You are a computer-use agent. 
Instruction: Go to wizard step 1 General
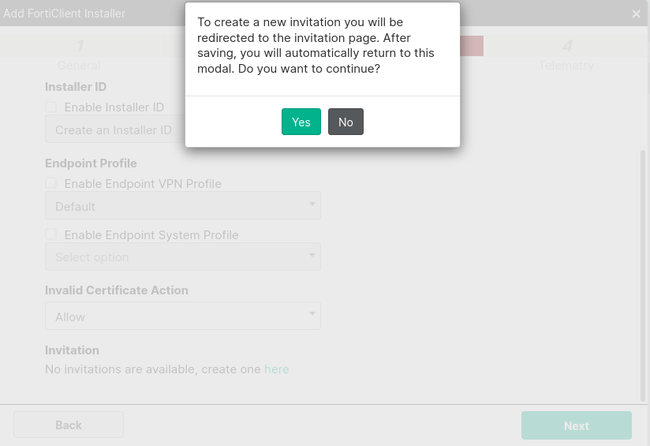coord(79,54)
